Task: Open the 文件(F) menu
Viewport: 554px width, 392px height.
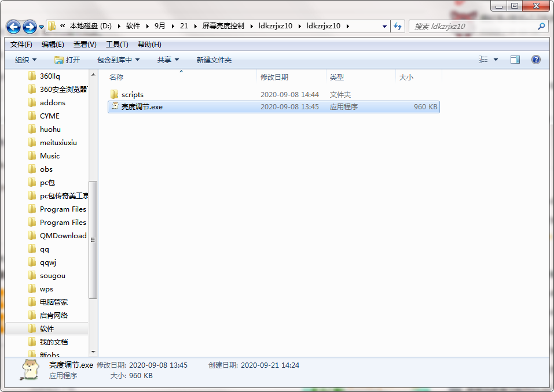Action: tap(21, 45)
